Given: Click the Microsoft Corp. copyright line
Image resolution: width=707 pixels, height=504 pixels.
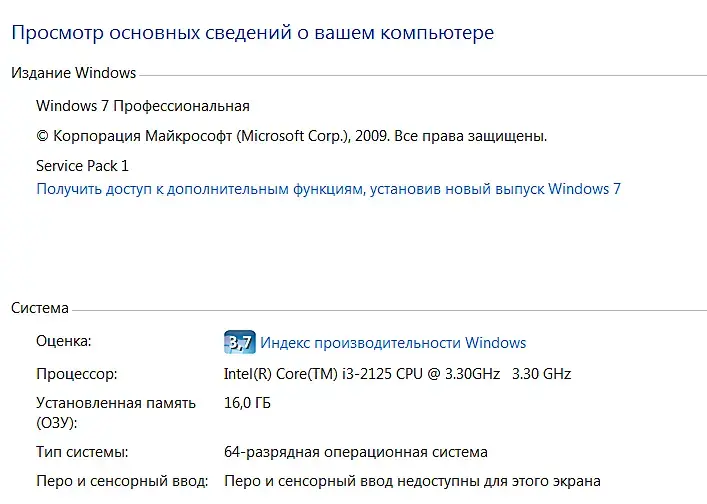Looking at the screenshot, I should pyautogui.click(x=291, y=136).
